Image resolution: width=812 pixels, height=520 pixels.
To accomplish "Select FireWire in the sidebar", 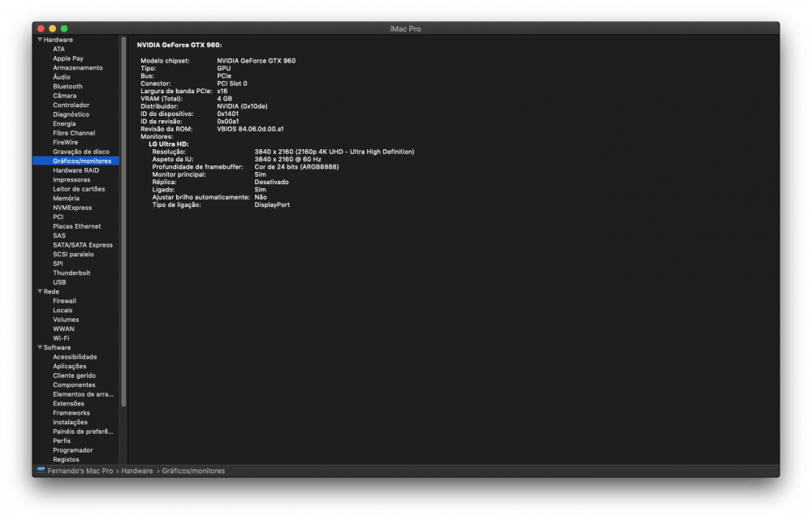I will pos(65,142).
